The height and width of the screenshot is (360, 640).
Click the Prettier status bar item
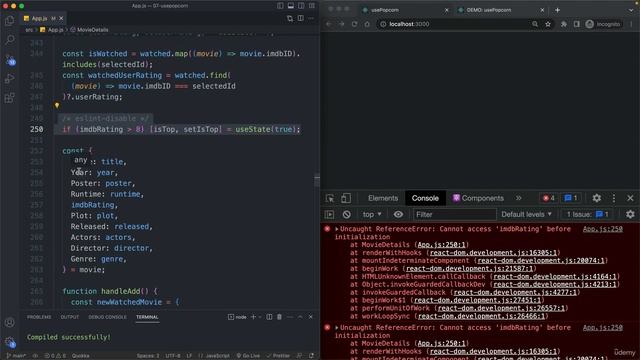278,356
